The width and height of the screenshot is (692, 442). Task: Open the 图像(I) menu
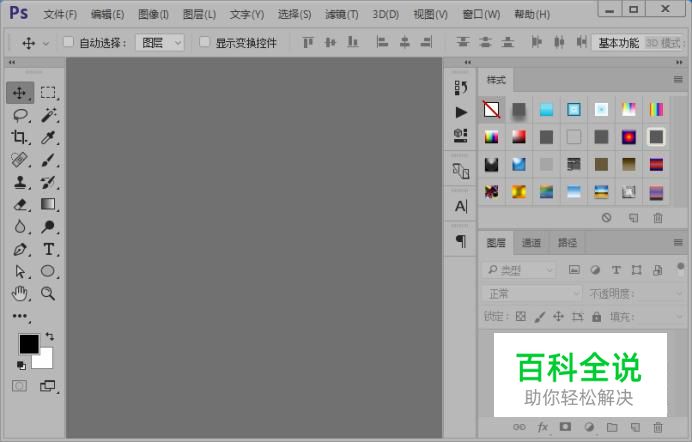coord(153,15)
